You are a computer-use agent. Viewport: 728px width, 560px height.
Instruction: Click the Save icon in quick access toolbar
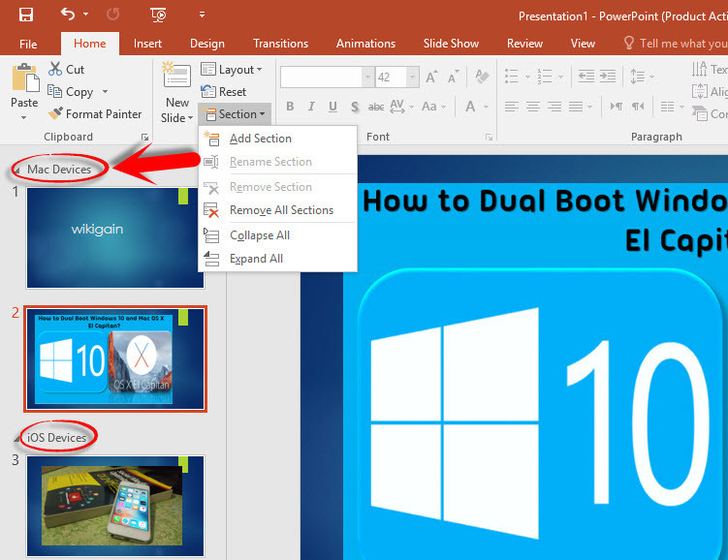[25, 15]
